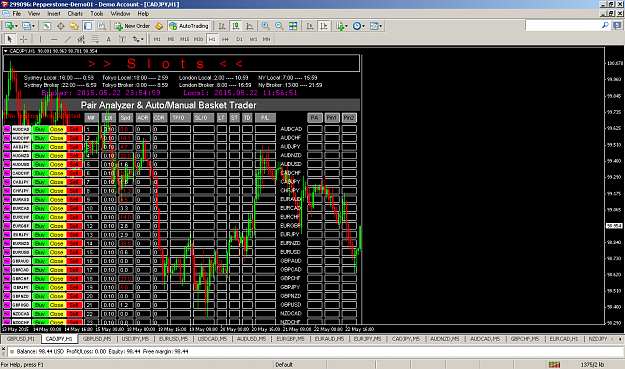Click the connection status bars indicator
625x369 pixels.
[554, 364]
